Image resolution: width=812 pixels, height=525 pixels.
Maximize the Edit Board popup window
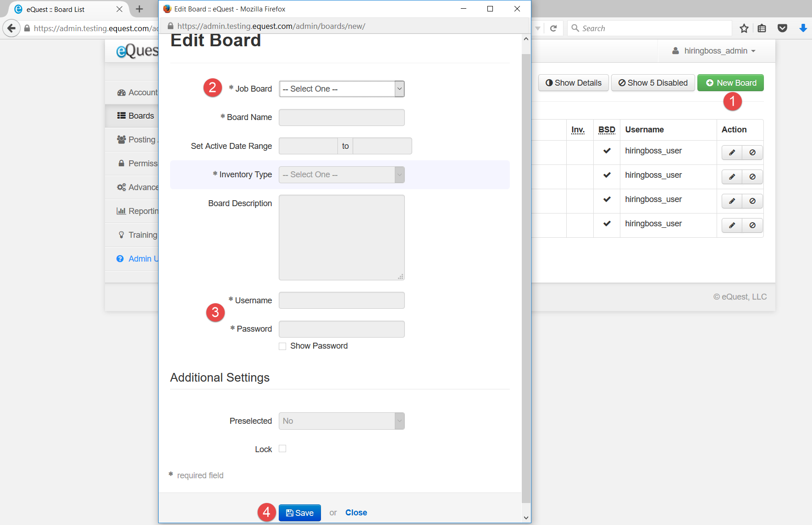[x=490, y=9]
